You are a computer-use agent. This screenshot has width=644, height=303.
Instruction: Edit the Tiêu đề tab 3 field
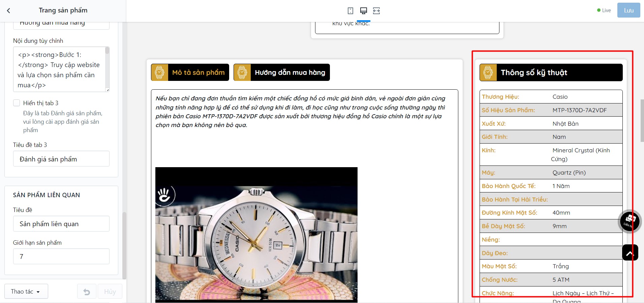coord(61,159)
